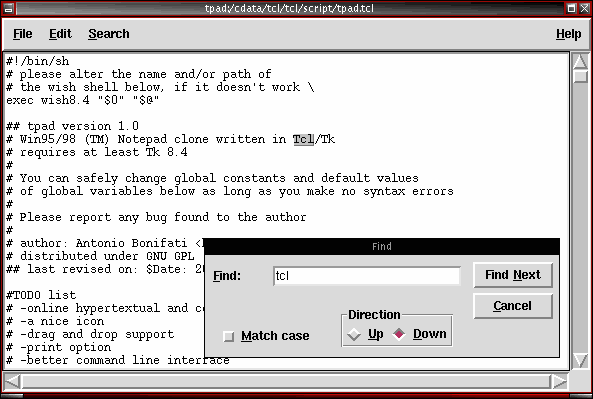This screenshot has height=399, width=593.
Task: Click the horizontal scrollbar right arrow
Action: [x=559, y=381]
